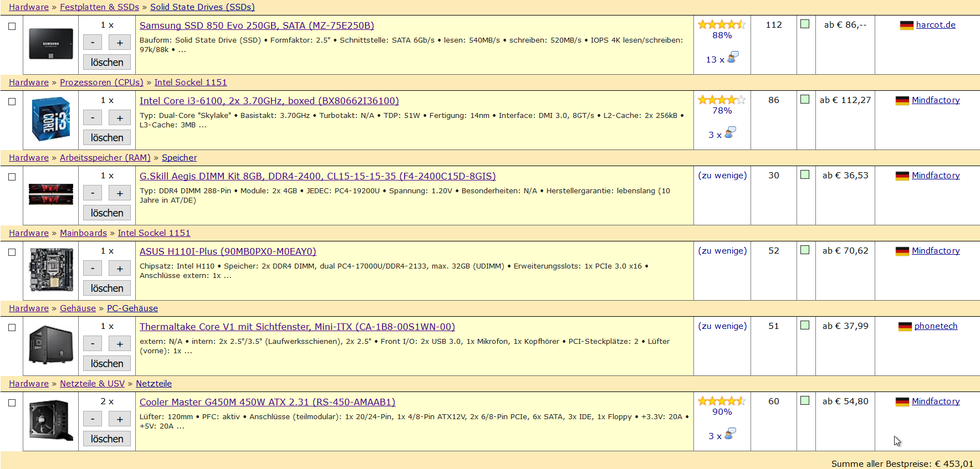The image size is (980, 469).
Task: Open user reviews icon for Intel Core i3-6100
Action: [x=730, y=132]
